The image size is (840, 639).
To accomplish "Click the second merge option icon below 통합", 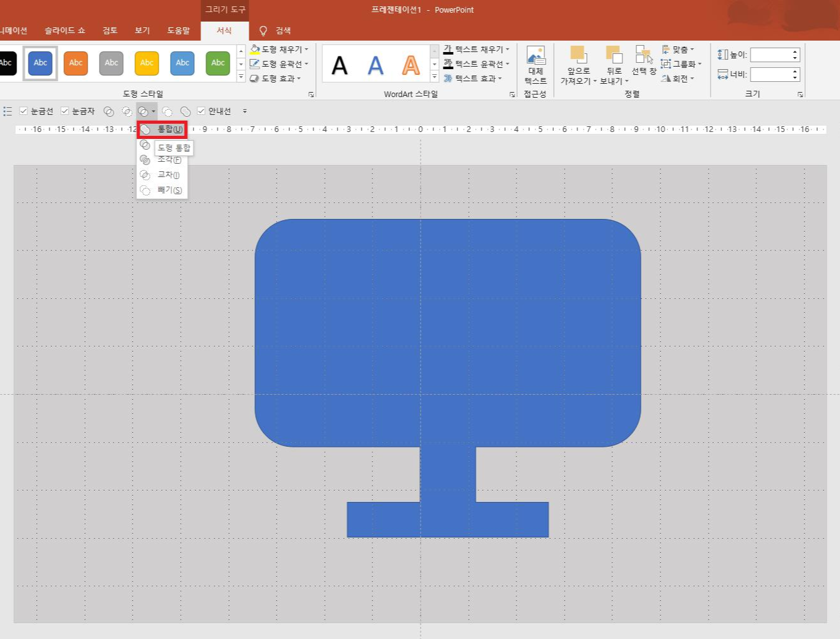I will (x=145, y=145).
